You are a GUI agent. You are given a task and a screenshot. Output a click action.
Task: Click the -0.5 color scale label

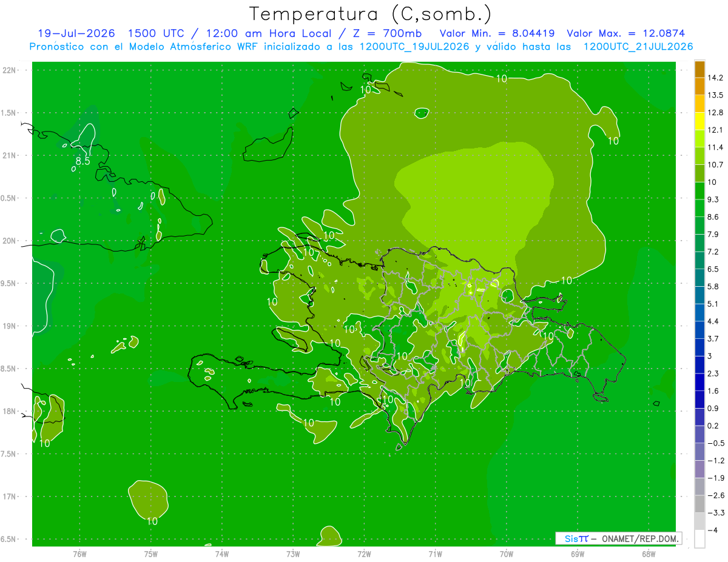point(715,443)
